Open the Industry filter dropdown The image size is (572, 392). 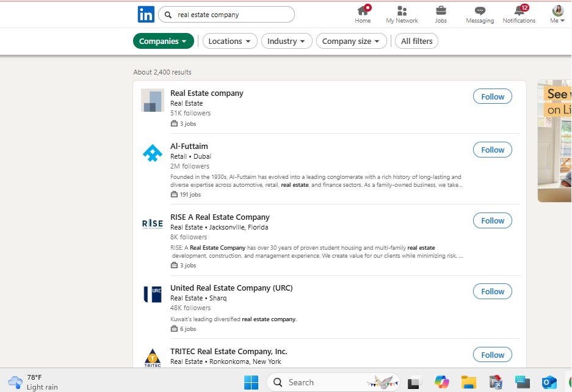pos(286,42)
